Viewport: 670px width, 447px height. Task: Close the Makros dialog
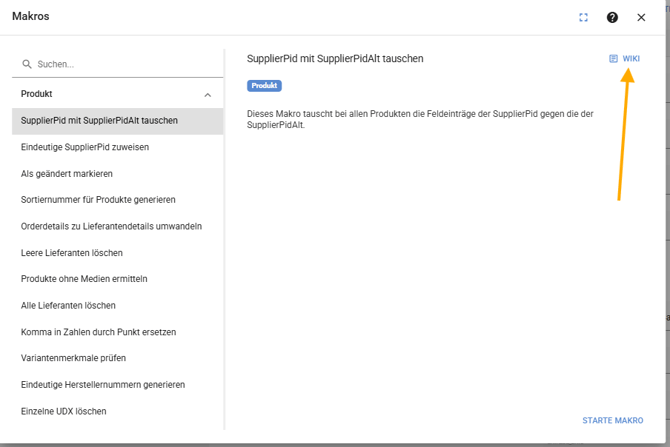coord(642,17)
